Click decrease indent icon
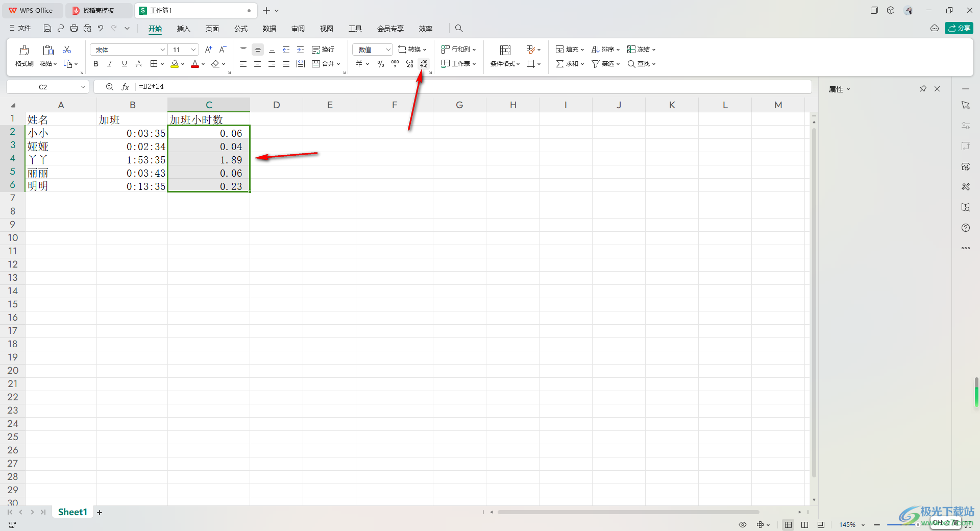The height and width of the screenshot is (531, 980). tap(286, 50)
